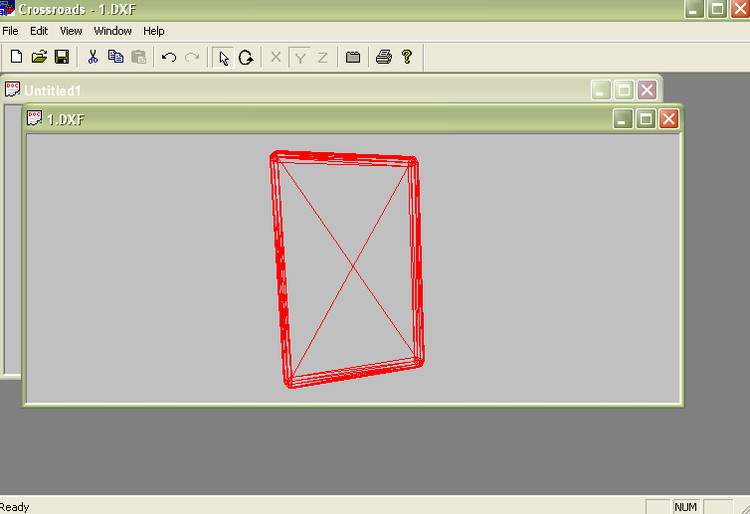The width and height of the screenshot is (750, 514).
Task: Print the model with printer icon
Action: coord(384,57)
